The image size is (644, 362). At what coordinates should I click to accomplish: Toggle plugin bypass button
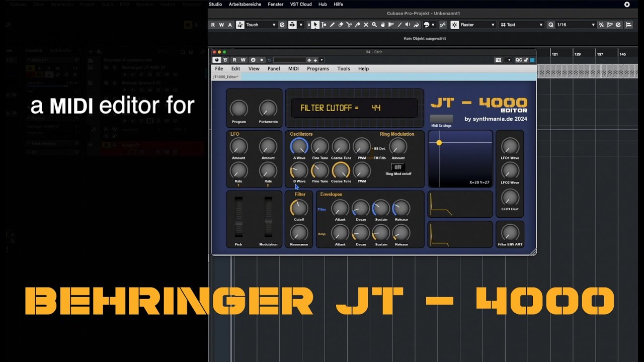point(225,60)
